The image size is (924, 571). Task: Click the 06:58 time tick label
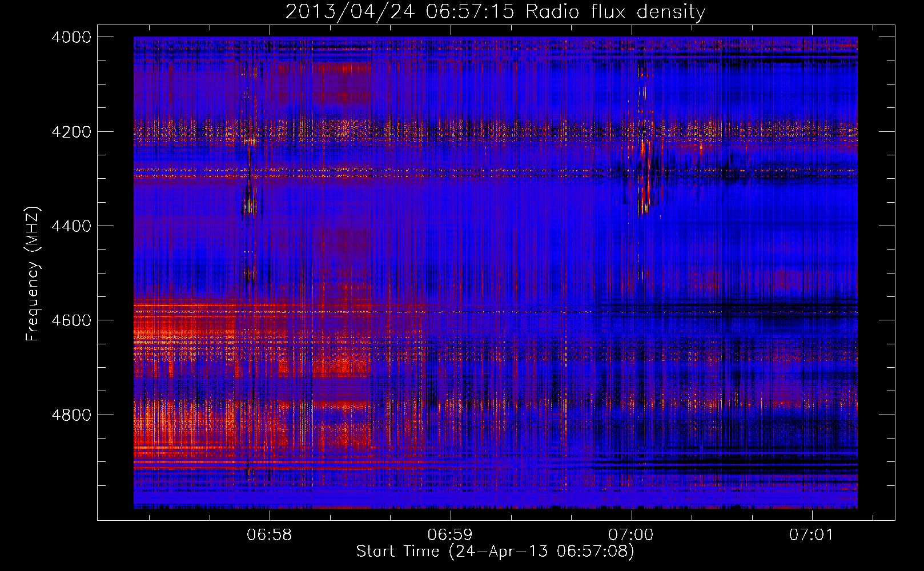(269, 535)
